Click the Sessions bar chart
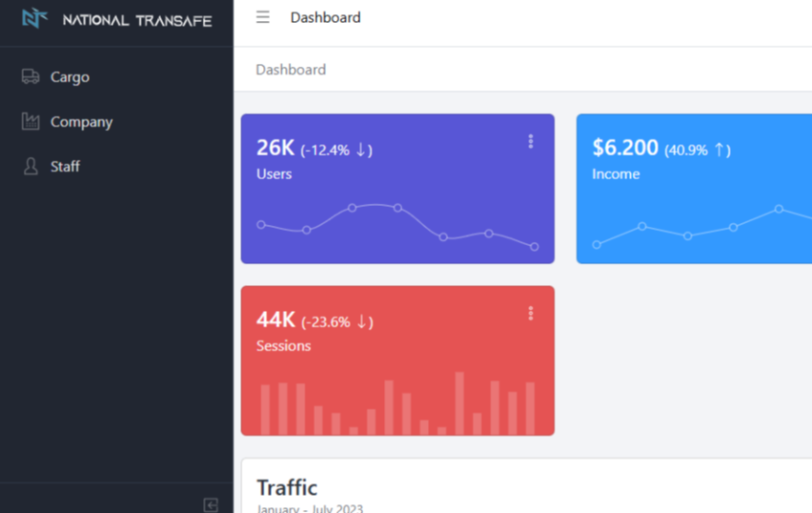812x513 pixels. click(397, 403)
